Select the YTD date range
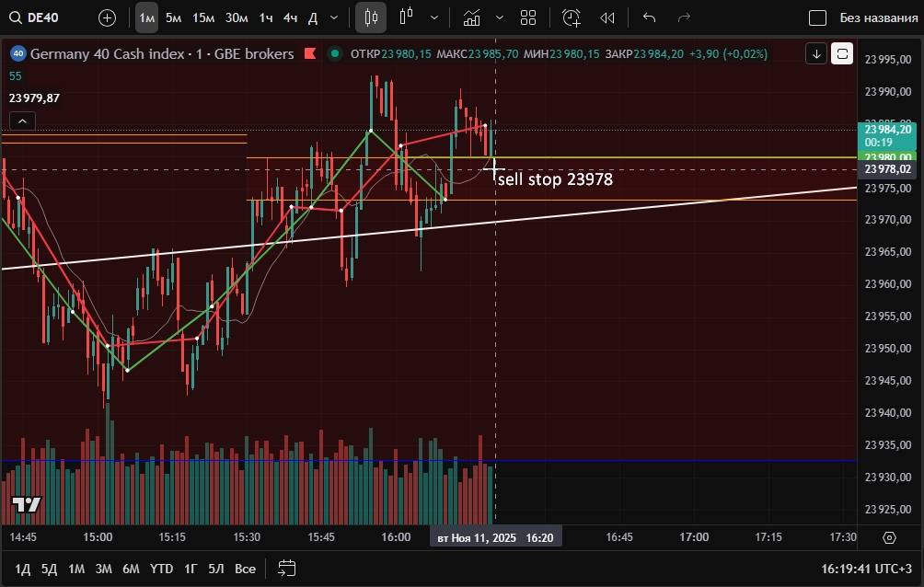 coord(161,569)
